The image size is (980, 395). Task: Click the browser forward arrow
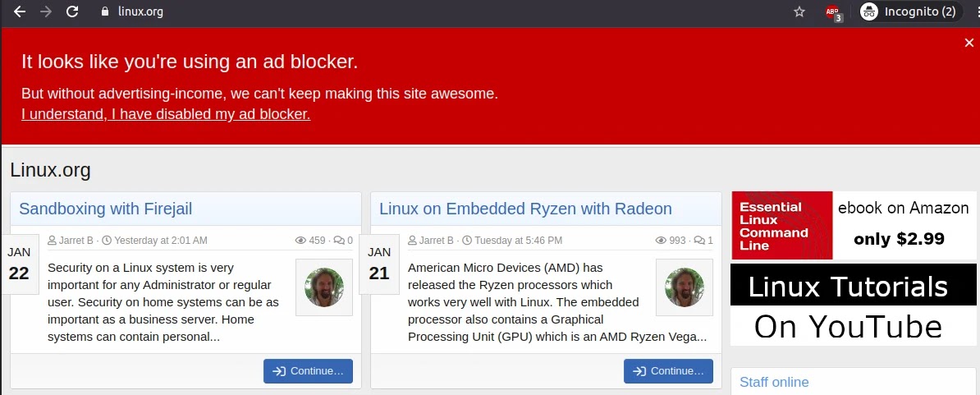46,11
